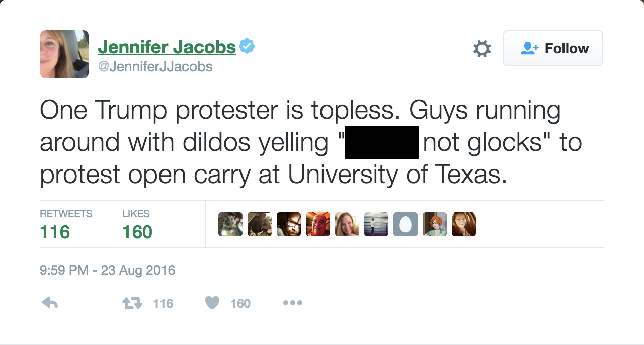Open the tweet author's profile photo
Viewport: 644px width, 345px height.
pos(64,54)
